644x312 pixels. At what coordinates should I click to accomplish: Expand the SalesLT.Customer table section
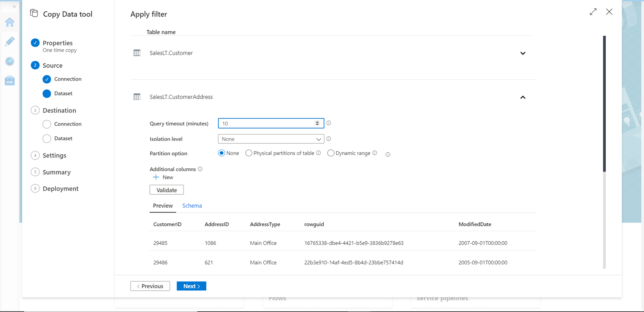point(523,53)
